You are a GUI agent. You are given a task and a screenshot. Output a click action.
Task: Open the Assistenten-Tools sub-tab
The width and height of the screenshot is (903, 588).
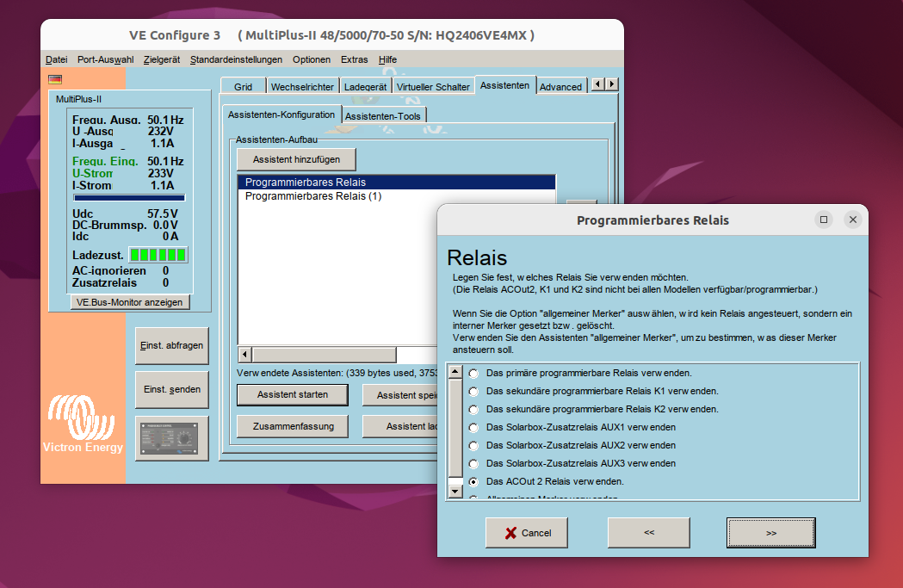click(383, 115)
